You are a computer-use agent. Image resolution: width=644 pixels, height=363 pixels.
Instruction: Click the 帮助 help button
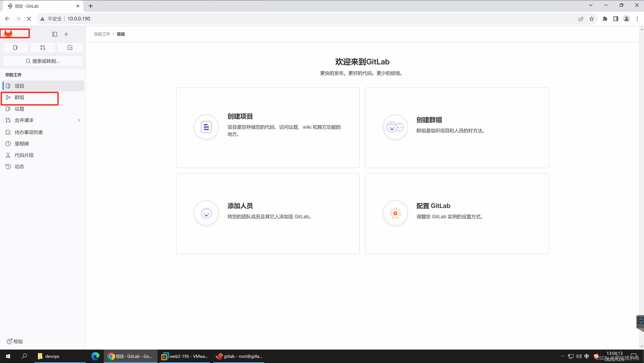point(15,342)
